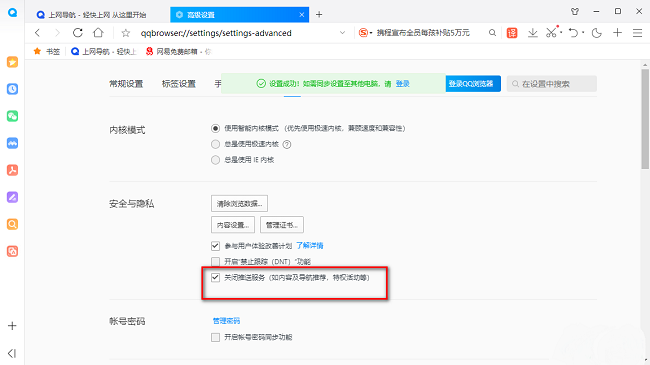The height and width of the screenshot is (365, 650).
Task: Reload the current page
Action: 78,33
